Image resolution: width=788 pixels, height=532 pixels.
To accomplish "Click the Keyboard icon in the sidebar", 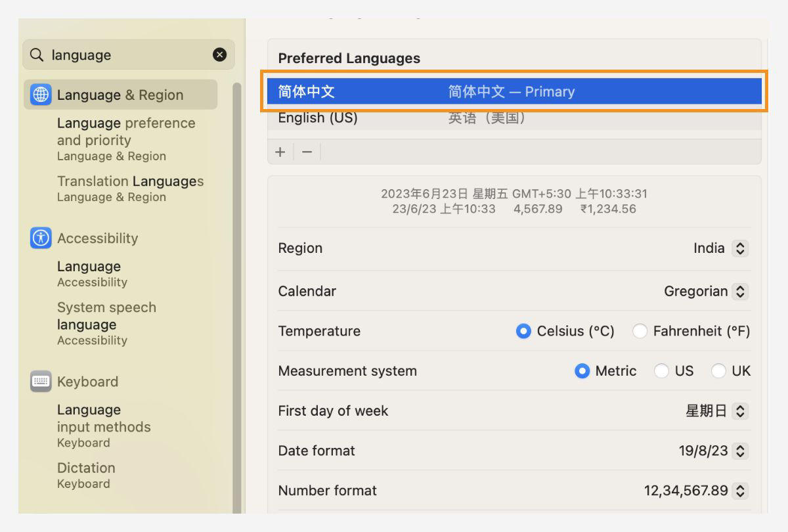I will (x=41, y=382).
